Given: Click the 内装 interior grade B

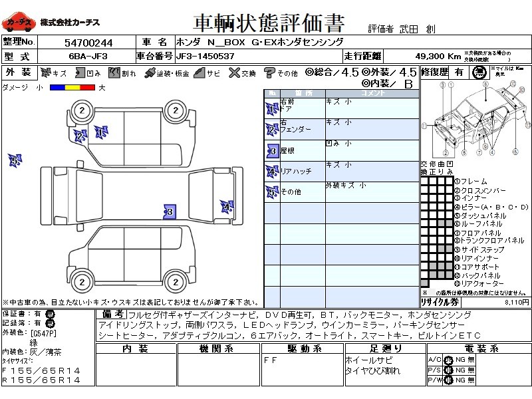Looking at the screenshot, I should 408,84.
